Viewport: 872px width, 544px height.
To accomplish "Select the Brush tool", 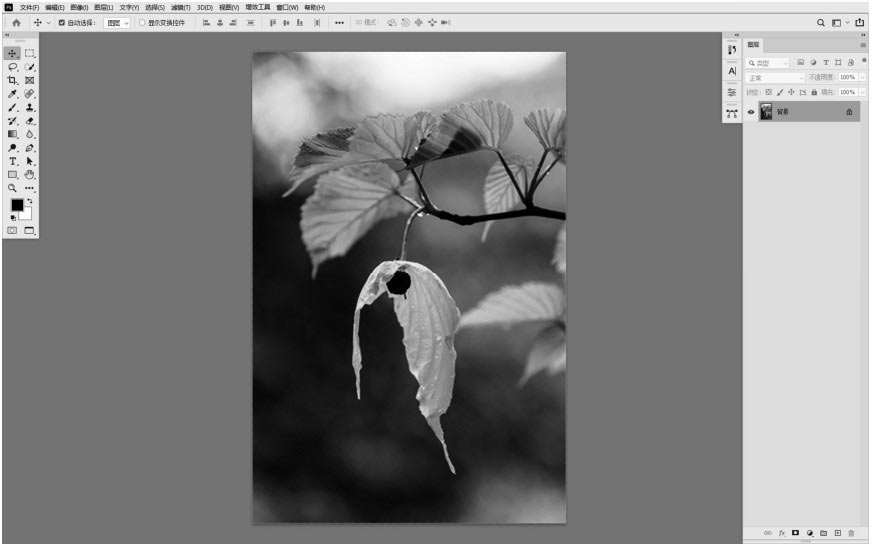I will click(12, 107).
